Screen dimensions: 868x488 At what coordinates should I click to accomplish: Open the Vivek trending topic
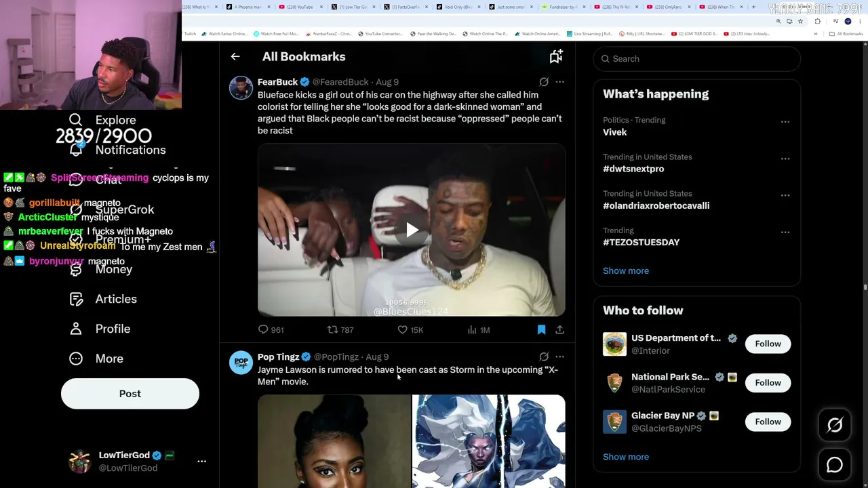point(615,132)
